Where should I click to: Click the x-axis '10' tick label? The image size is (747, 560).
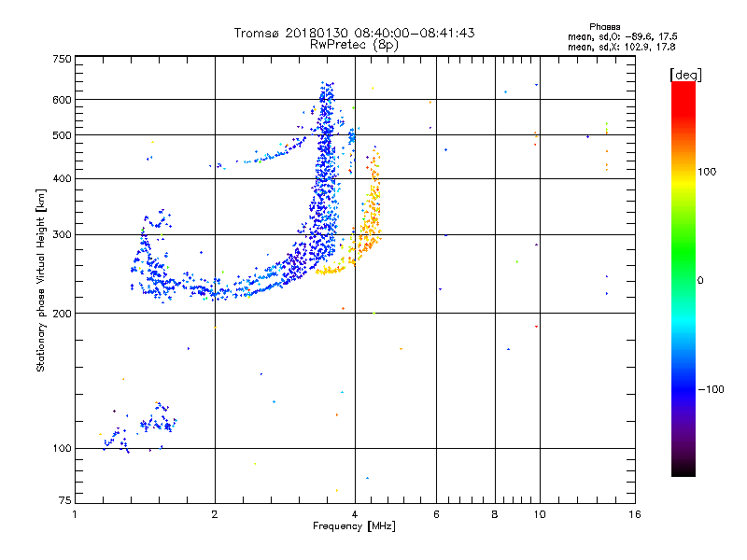pyautogui.click(x=540, y=514)
